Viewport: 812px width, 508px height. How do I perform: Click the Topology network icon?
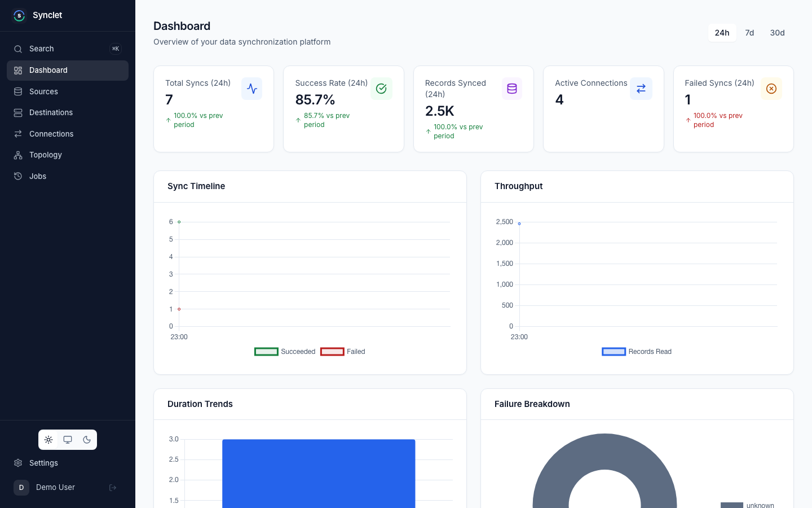pyautogui.click(x=18, y=155)
